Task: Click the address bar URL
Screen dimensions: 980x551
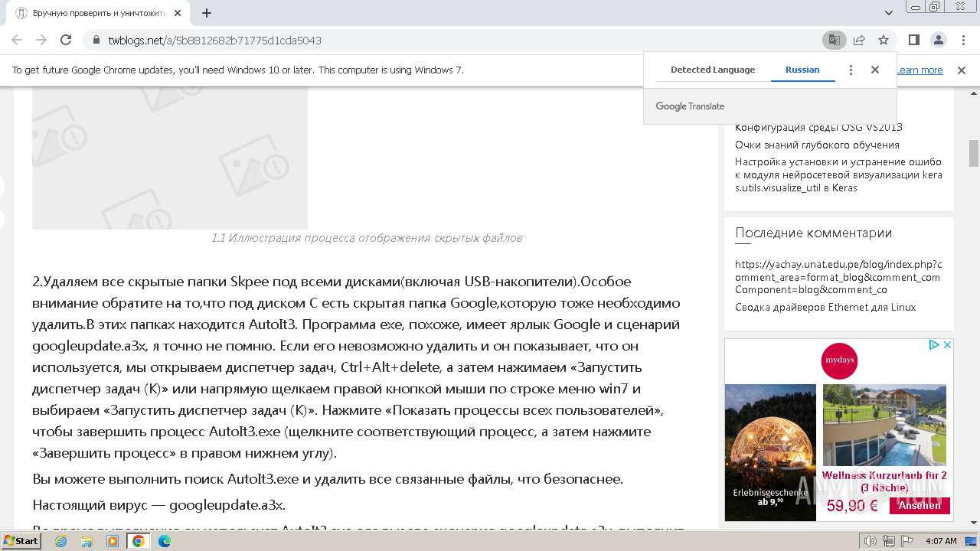Action: point(214,40)
